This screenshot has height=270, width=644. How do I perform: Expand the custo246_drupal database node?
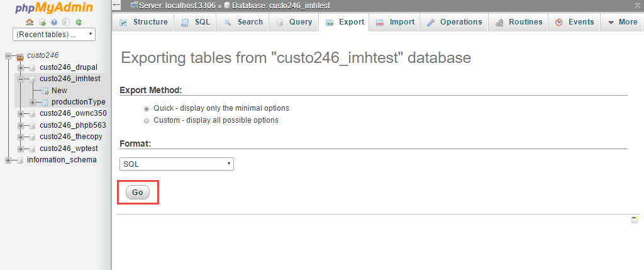pos(21,67)
